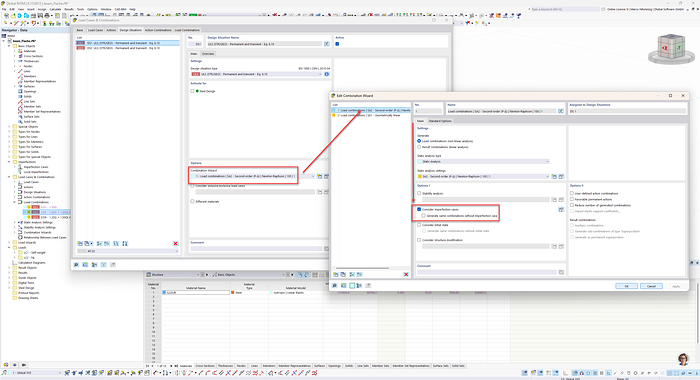This screenshot has height=380, width=700.
Task: Edit wizard name with pencil icon
Action: 561,111
